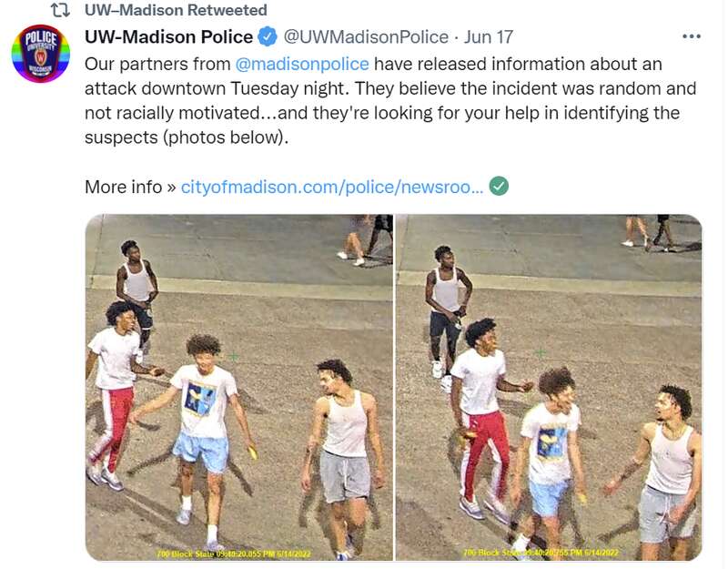The width and height of the screenshot is (728, 569).
Task: Enlarge the left surveillance photo
Action: point(239,388)
